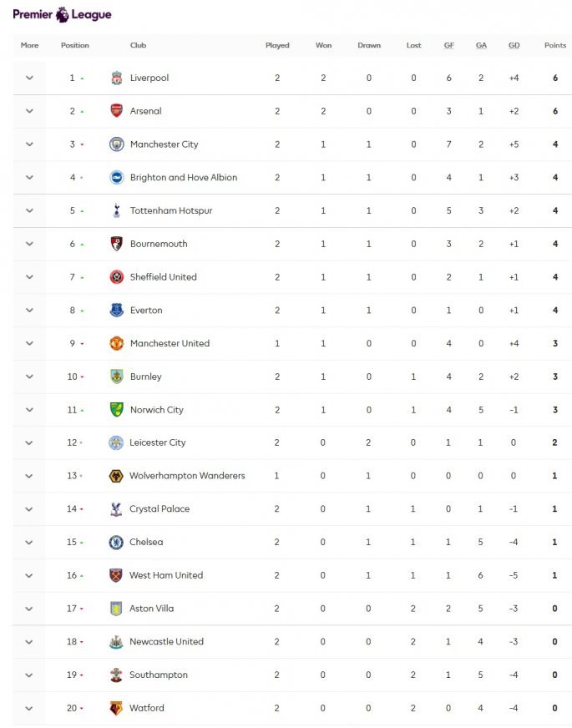Sort by the Points column header

pos(554,46)
